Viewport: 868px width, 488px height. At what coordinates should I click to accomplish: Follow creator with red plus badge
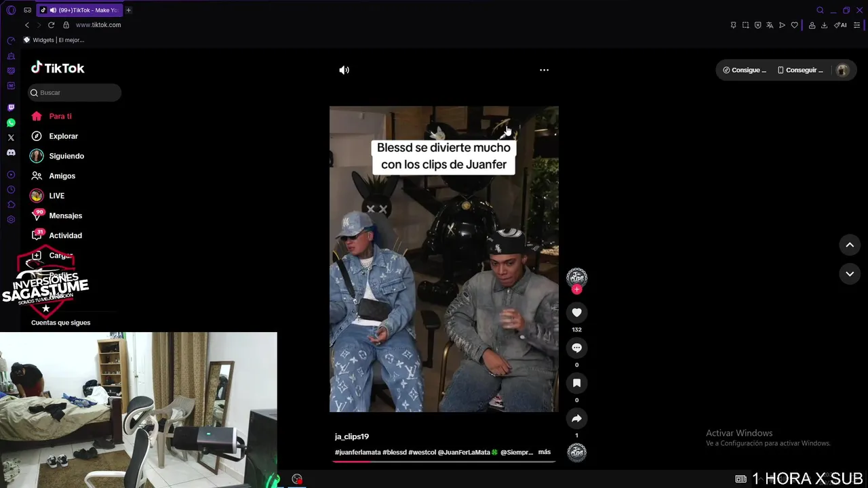coord(576,289)
